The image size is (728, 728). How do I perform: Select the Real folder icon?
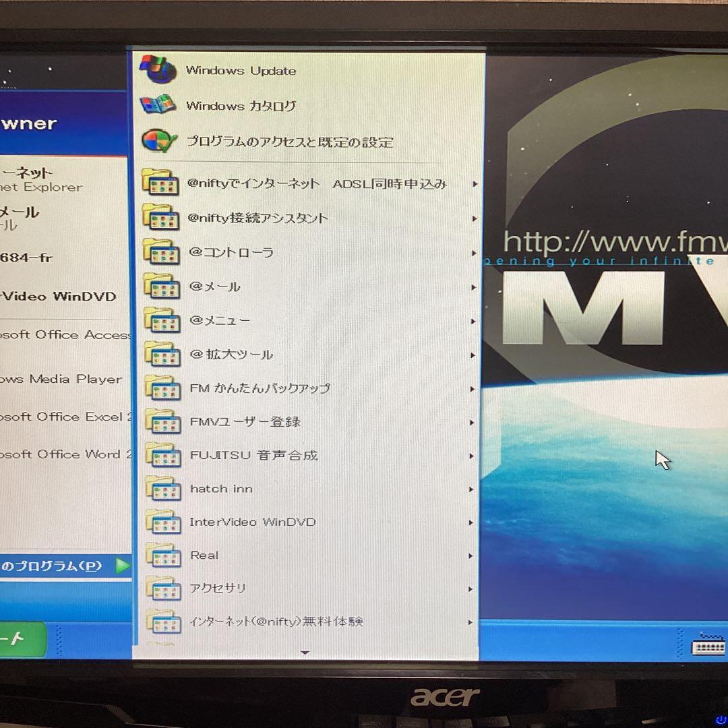point(162,555)
